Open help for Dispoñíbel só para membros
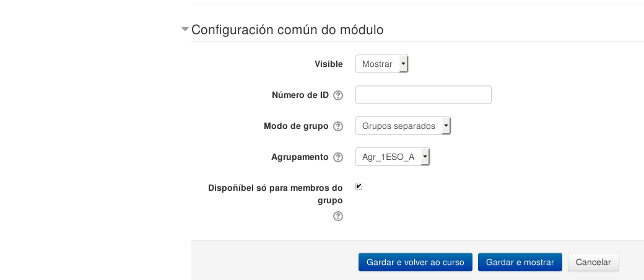 [x=338, y=216]
